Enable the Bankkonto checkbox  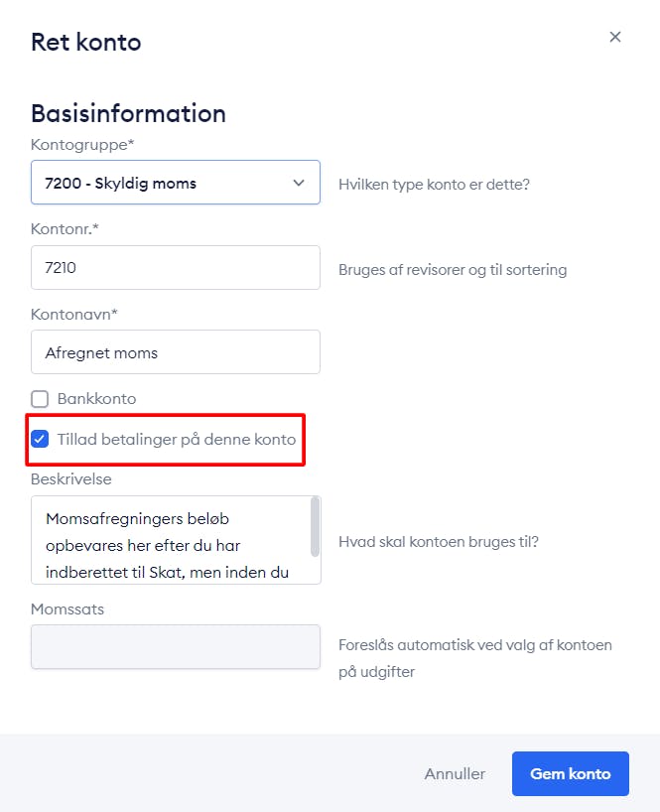[40, 399]
